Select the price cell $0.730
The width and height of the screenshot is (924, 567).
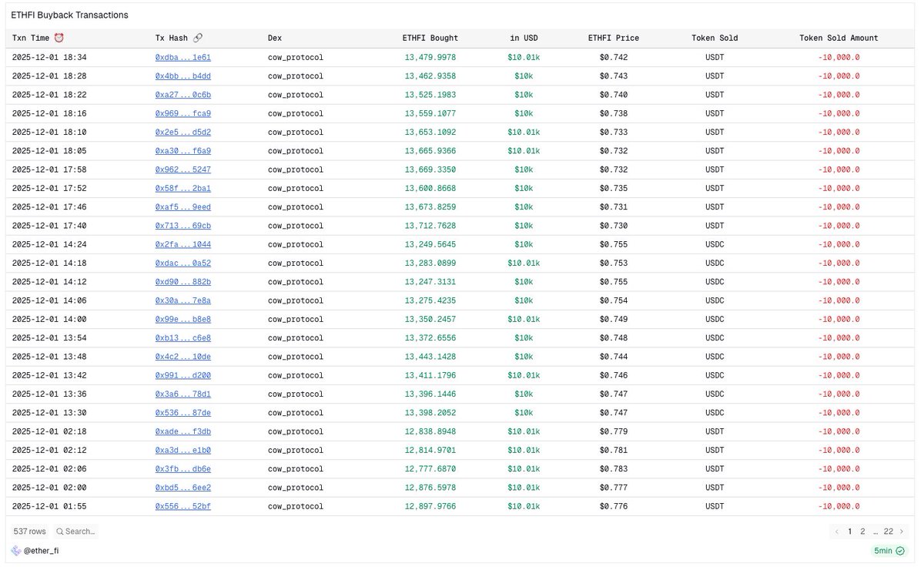[x=614, y=226]
